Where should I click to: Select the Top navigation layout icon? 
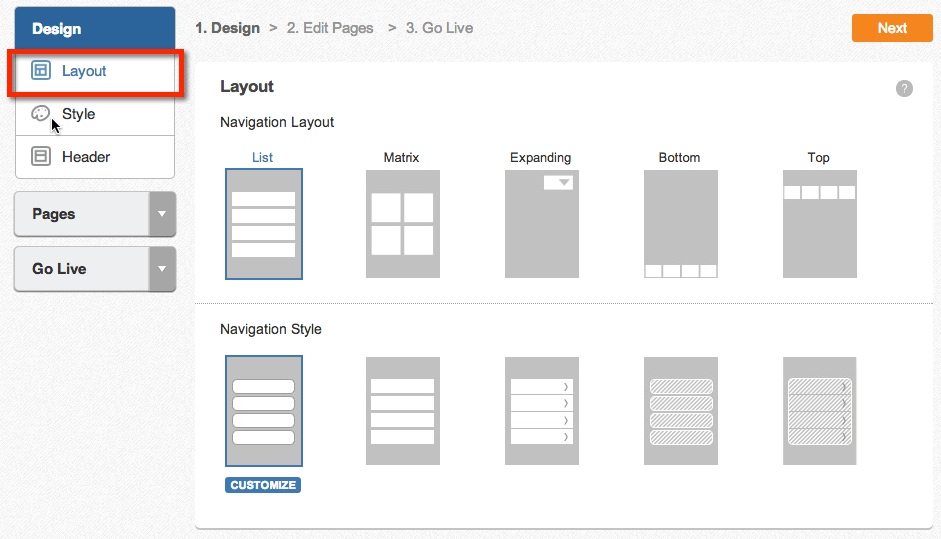tap(820, 224)
